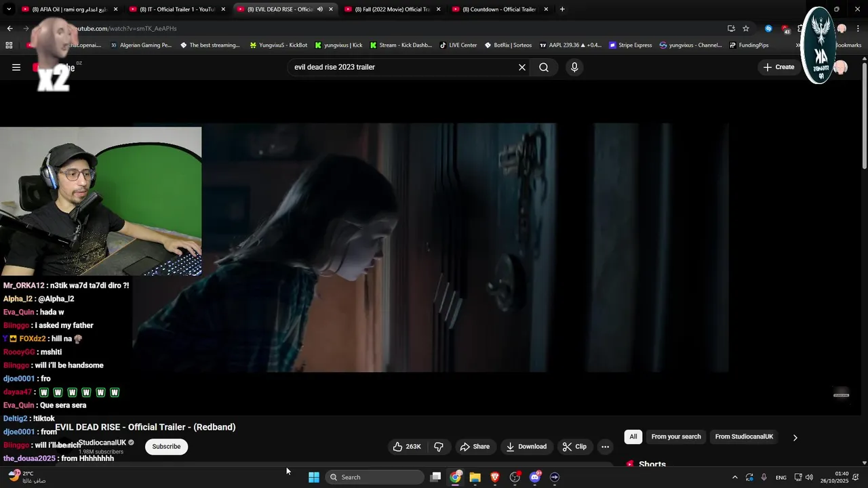Show hidden system tray icons
Viewport: 868px width, 488px height.
tap(734, 477)
